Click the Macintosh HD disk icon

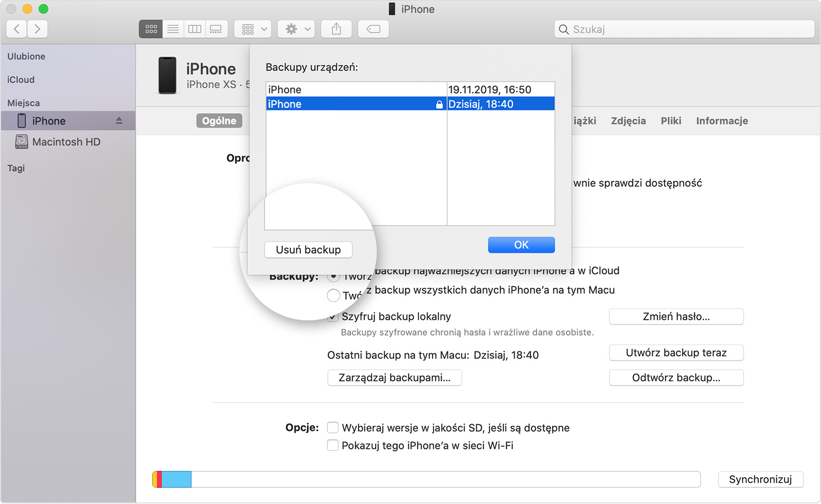click(22, 142)
